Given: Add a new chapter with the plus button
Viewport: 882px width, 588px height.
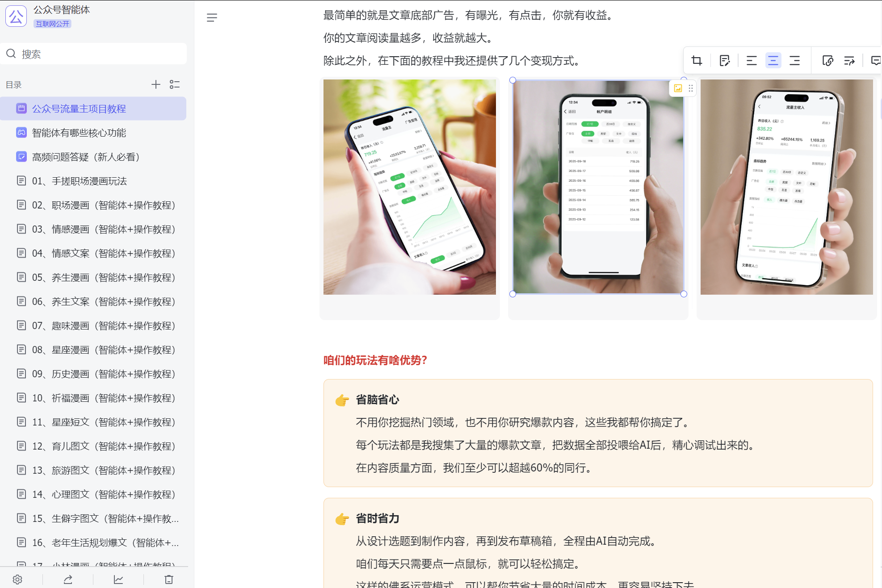Looking at the screenshot, I should click(x=155, y=84).
